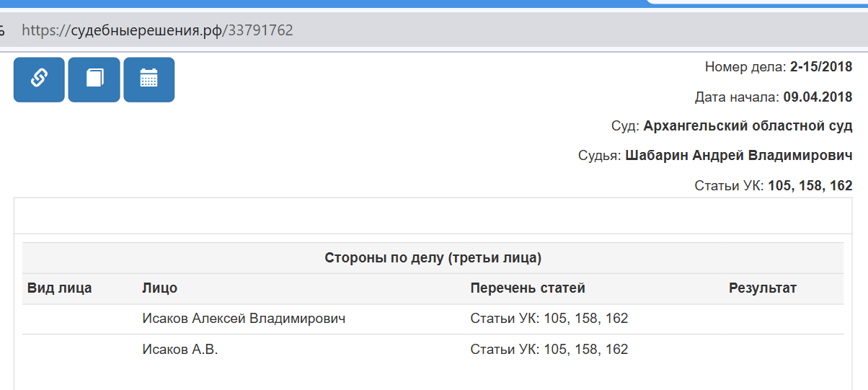
Task: Open the document copy icon button
Action: coord(94,79)
